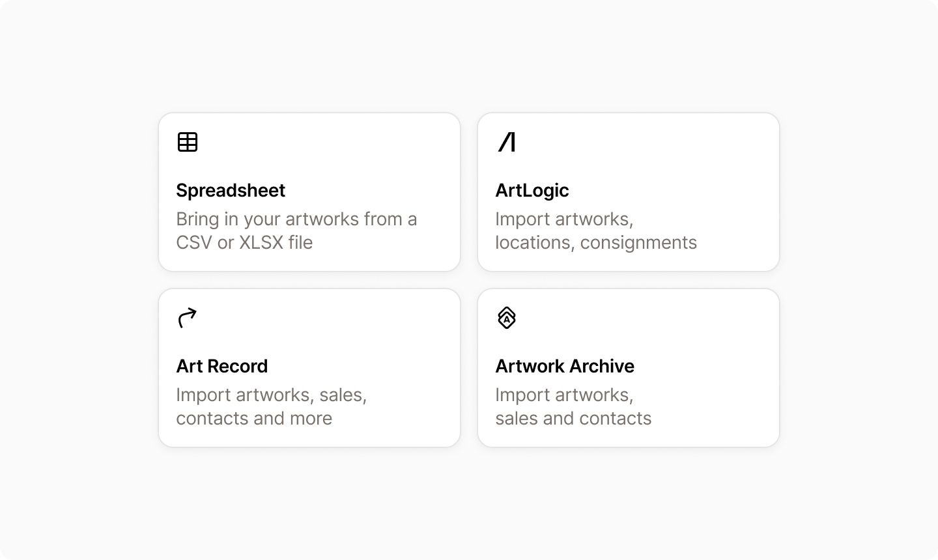The height and width of the screenshot is (560, 938).
Task: Click 'Import artworks, sales and contacts' description
Action: pyautogui.click(x=573, y=406)
